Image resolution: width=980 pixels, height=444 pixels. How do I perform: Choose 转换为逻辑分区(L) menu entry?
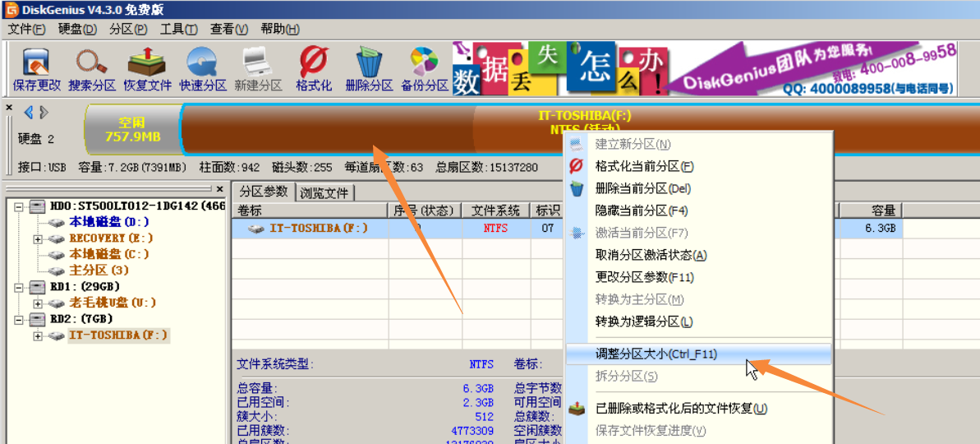coord(698,322)
